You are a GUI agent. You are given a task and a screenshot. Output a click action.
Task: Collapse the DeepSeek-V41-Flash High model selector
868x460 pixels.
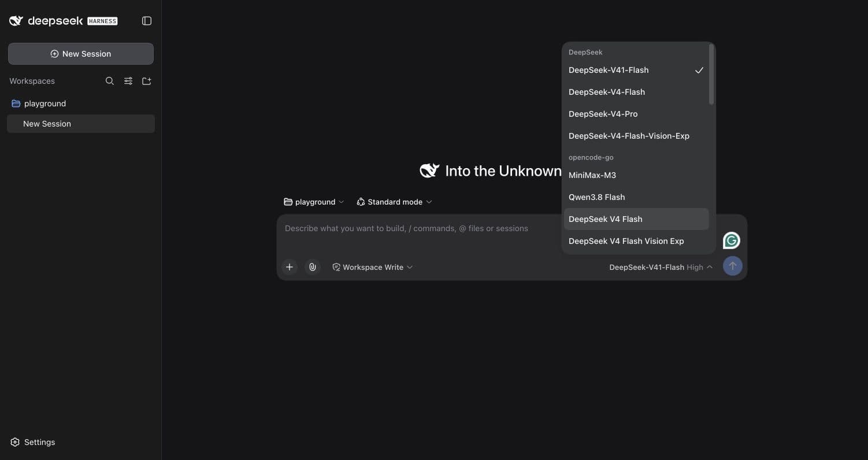(x=661, y=267)
